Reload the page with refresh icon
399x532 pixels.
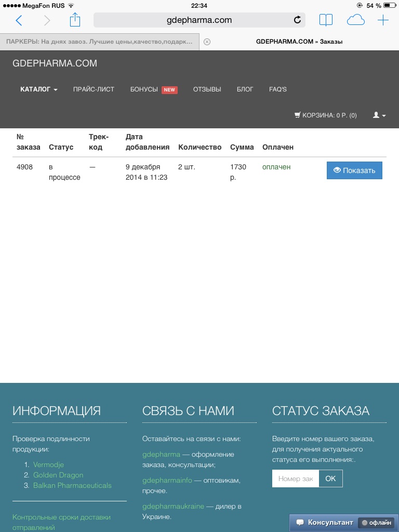[x=297, y=20]
